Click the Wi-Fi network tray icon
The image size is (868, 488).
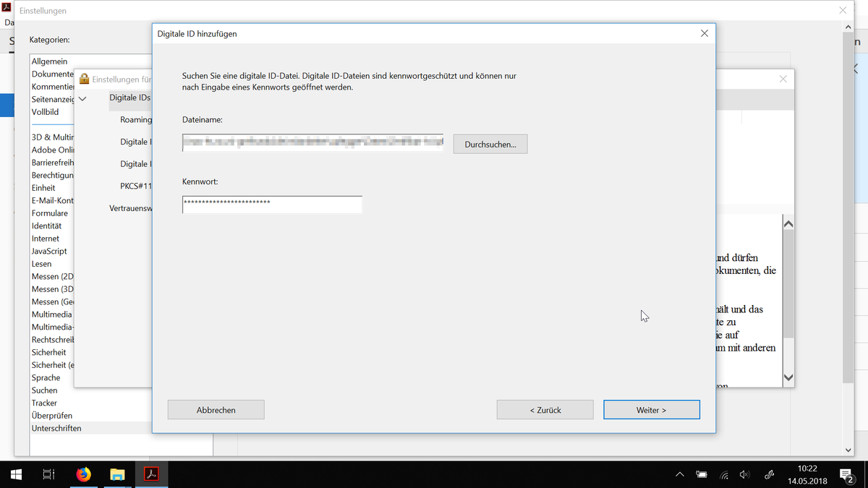[x=724, y=475]
